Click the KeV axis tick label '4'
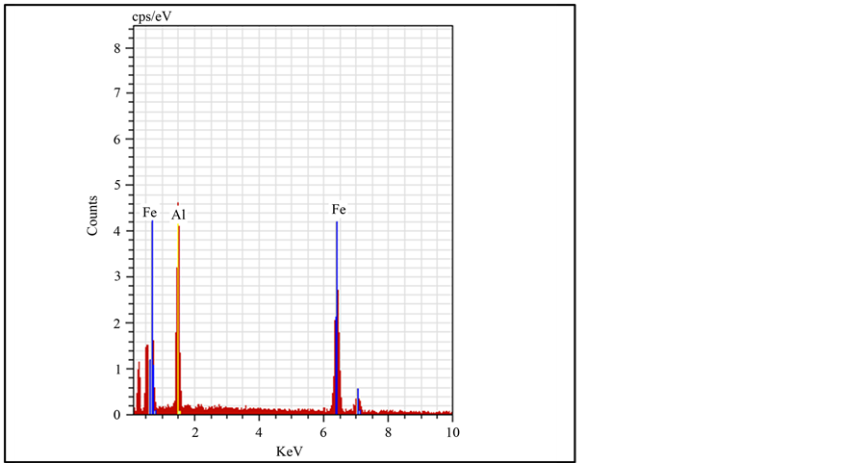The image size is (868, 463). click(259, 432)
